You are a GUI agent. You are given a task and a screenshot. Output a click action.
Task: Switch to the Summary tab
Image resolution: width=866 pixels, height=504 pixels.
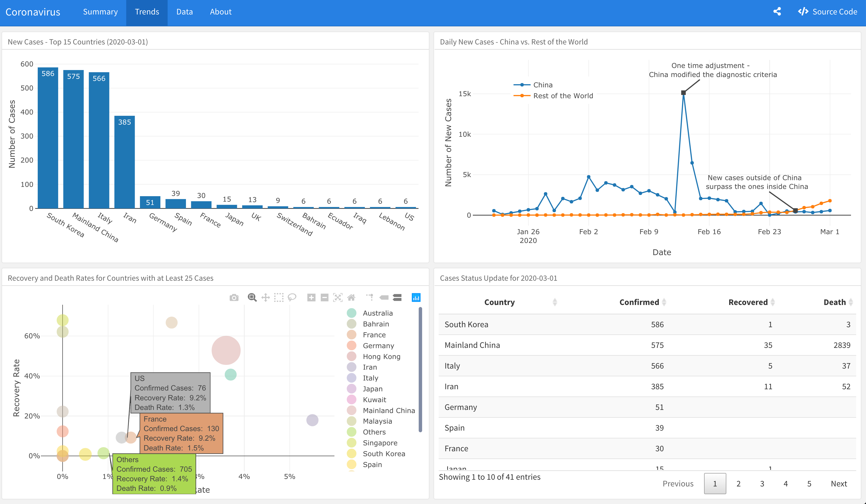(x=100, y=12)
